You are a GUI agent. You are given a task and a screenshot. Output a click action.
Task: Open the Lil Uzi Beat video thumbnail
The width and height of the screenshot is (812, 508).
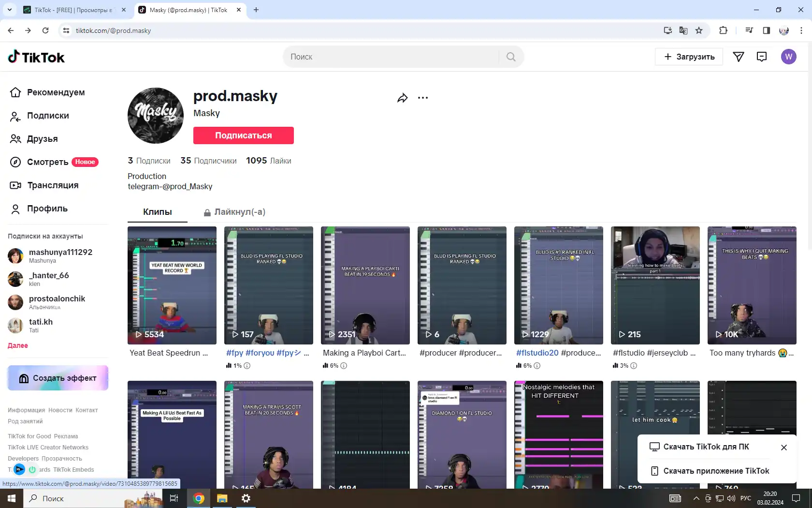click(172, 434)
